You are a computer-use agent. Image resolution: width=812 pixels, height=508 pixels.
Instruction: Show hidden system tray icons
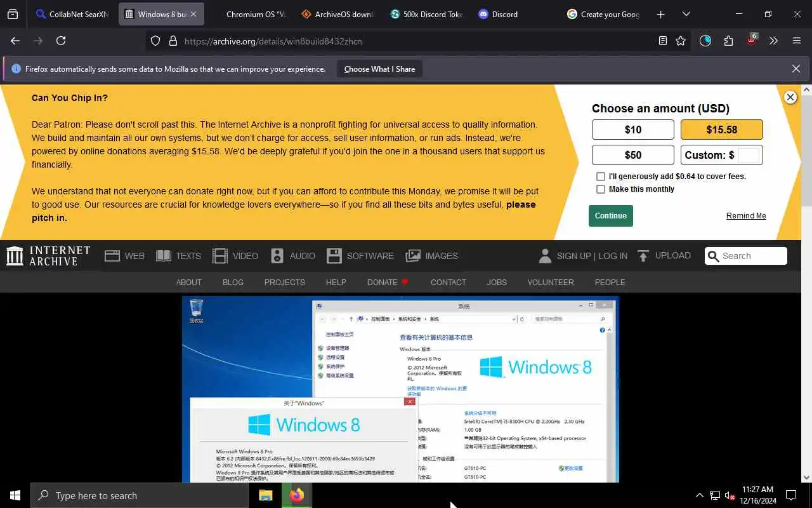pyautogui.click(x=700, y=495)
